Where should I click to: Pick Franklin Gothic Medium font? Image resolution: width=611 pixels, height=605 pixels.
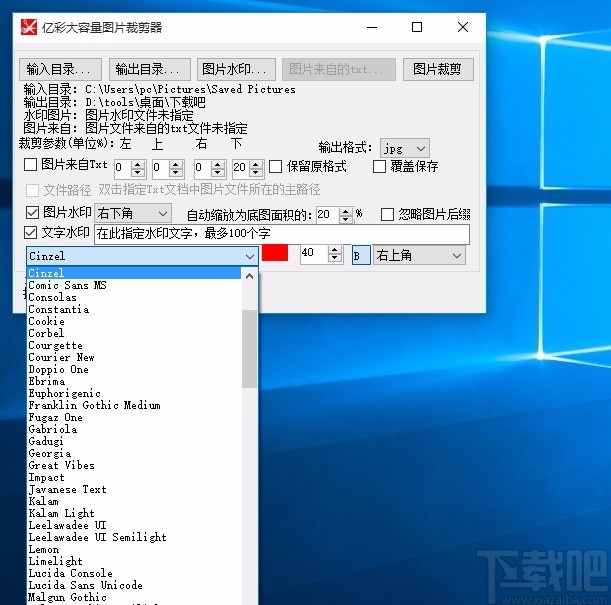(134, 405)
